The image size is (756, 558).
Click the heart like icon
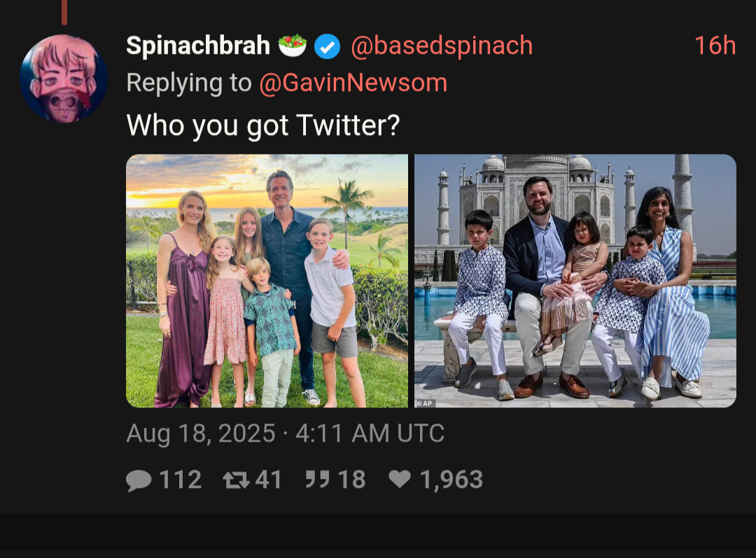[x=400, y=479]
